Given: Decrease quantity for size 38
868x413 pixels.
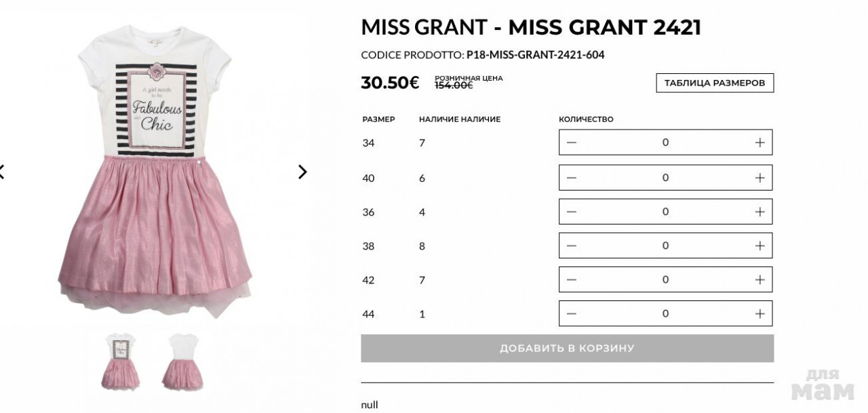Looking at the screenshot, I should pos(572,245).
